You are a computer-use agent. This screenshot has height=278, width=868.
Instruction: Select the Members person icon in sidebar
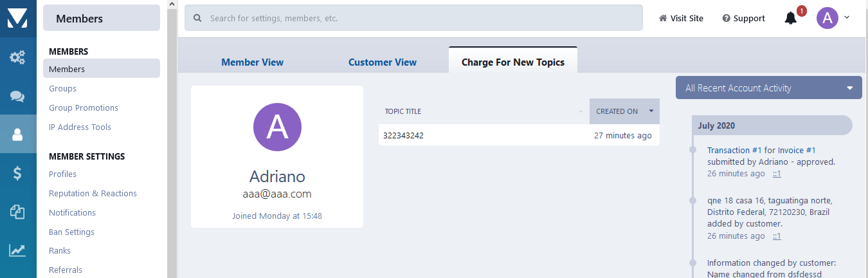point(17,134)
